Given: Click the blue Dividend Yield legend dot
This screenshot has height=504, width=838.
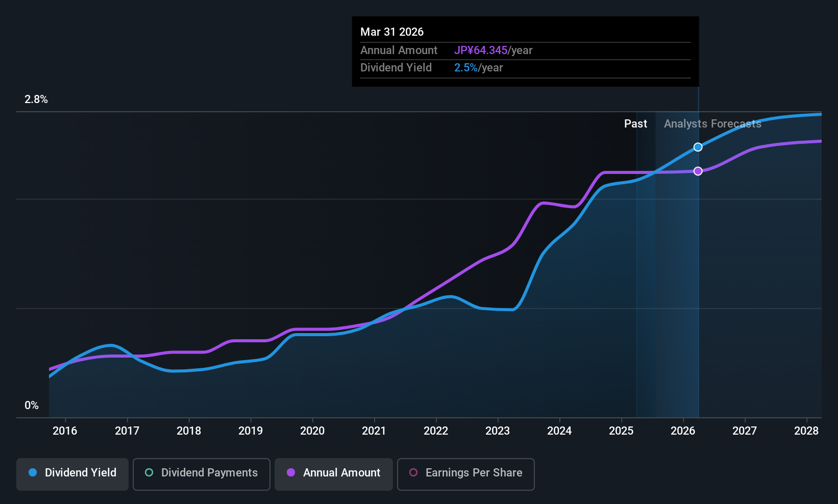Looking at the screenshot, I should (33, 472).
